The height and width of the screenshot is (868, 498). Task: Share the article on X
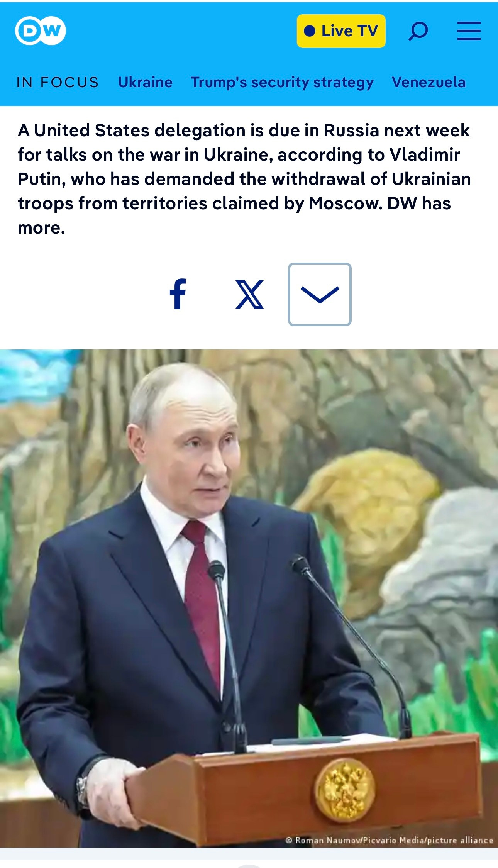click(249, 294)
